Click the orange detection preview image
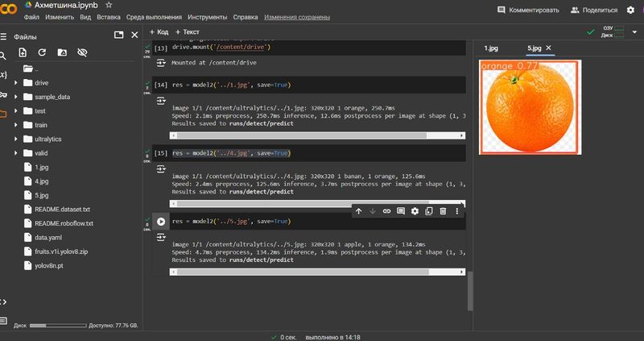The height and width of the screenshot is (341, 644). coord(530,107)
